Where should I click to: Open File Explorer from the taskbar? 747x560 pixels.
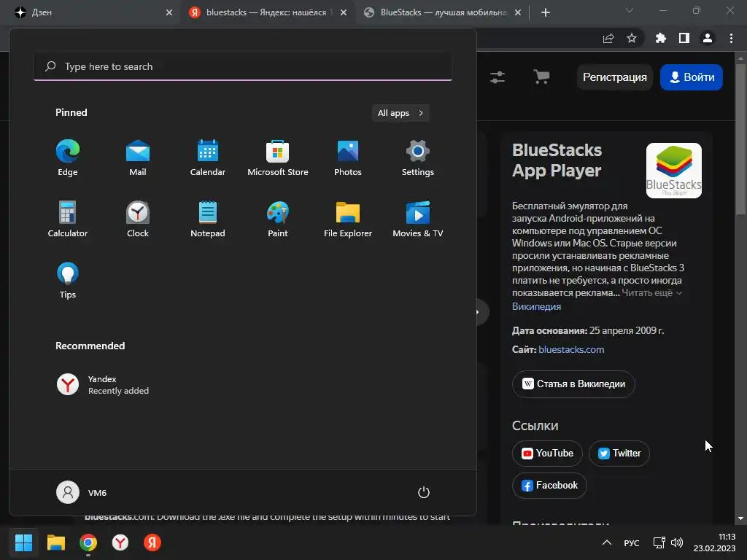click(55, 542)
